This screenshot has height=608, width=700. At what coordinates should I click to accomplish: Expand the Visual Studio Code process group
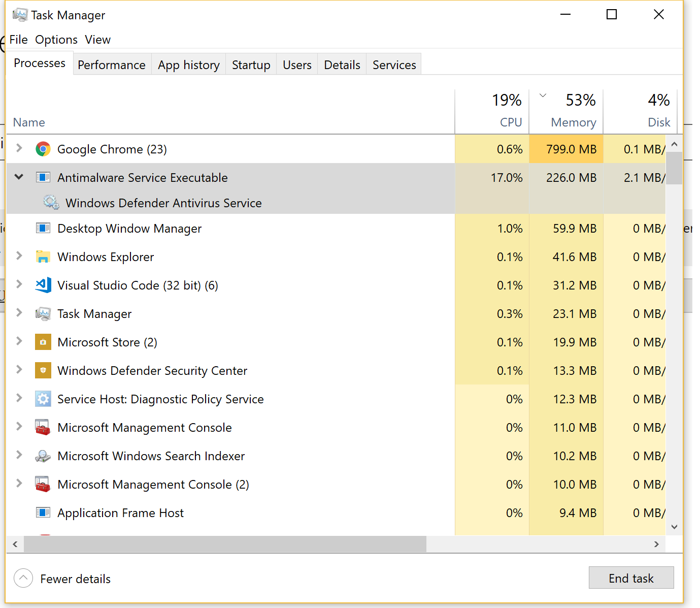click(x=19, y=284)
